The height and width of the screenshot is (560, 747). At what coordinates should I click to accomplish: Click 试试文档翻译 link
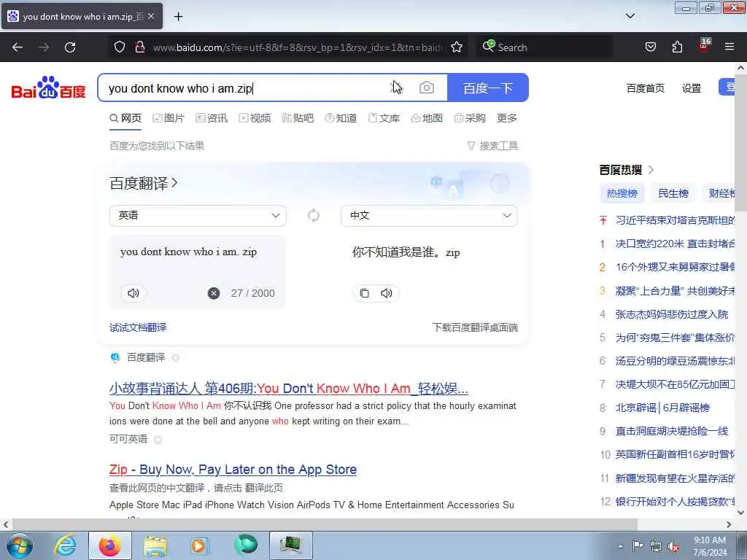click(138, 327)
